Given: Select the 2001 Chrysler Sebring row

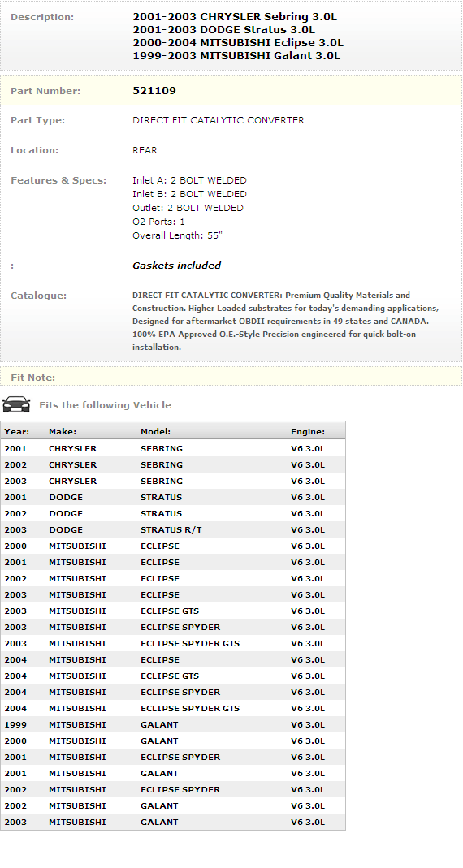Looking at the screenshot, I should point(173,448).
